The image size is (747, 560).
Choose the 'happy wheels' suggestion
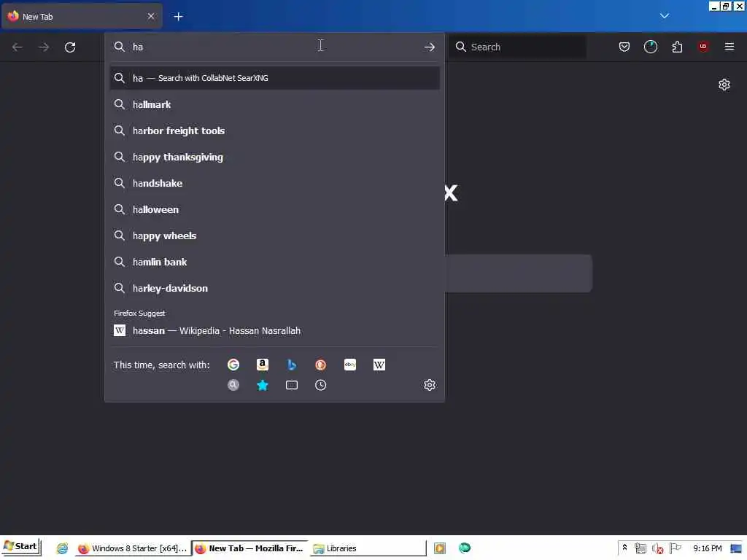point(275,236)
